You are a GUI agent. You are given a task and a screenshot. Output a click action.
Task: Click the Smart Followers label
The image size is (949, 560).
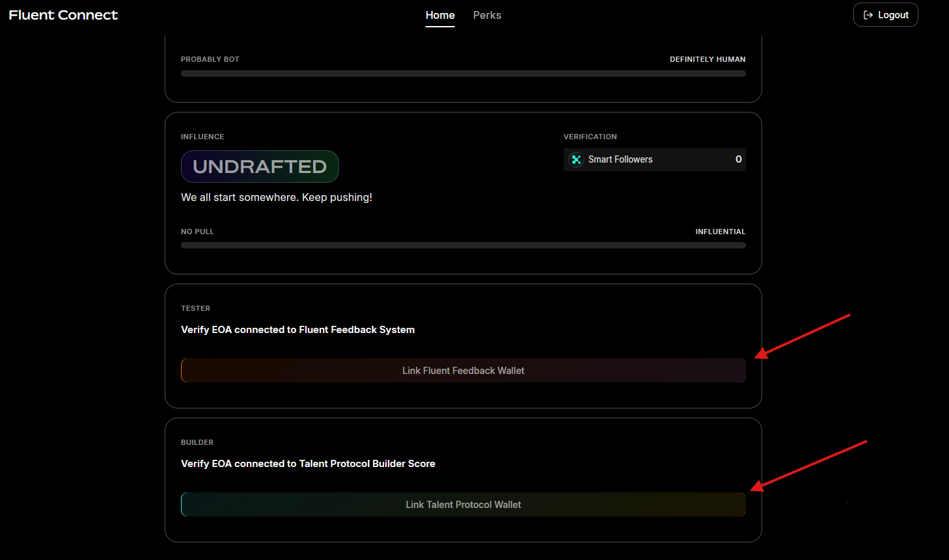(620, 159)
